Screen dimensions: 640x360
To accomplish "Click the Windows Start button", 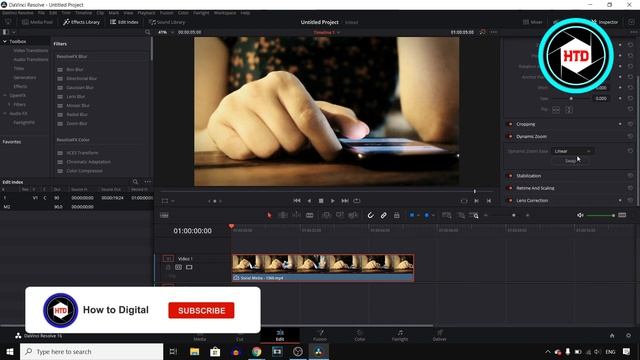I will 10,351.
